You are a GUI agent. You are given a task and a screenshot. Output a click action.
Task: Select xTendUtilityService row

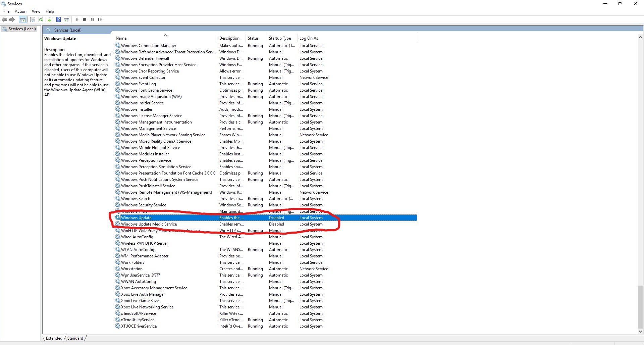pyautogui.click(x=266, y=319)
